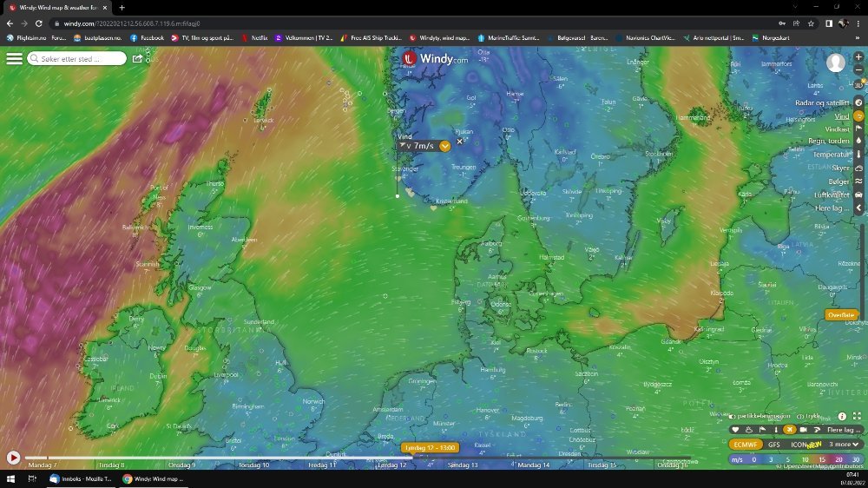Click the m/s wind color legend
The width and height of the screenshot is (868, 488).
click(x=797, y=459)
